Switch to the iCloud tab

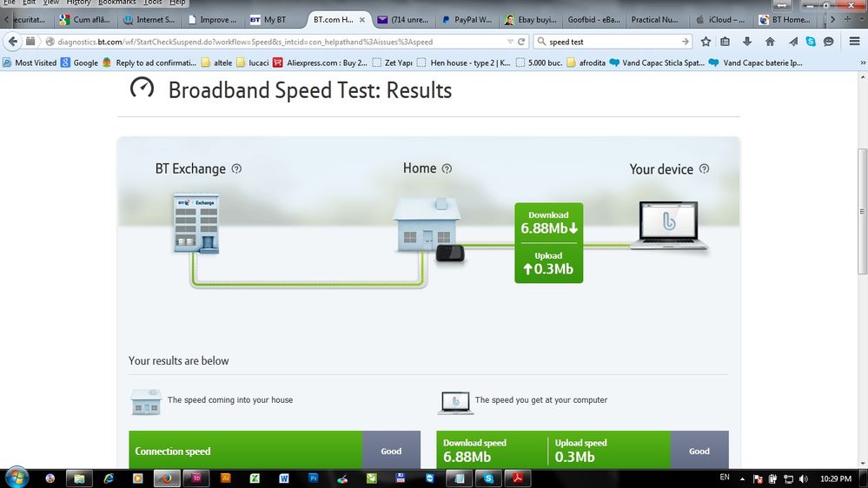click(721, 19)
